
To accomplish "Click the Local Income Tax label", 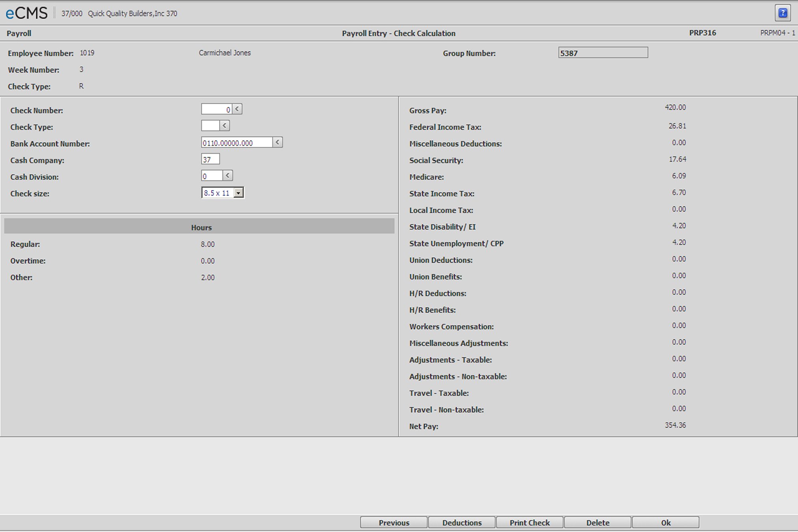I will pyautogui.click(x=441, y=210).
